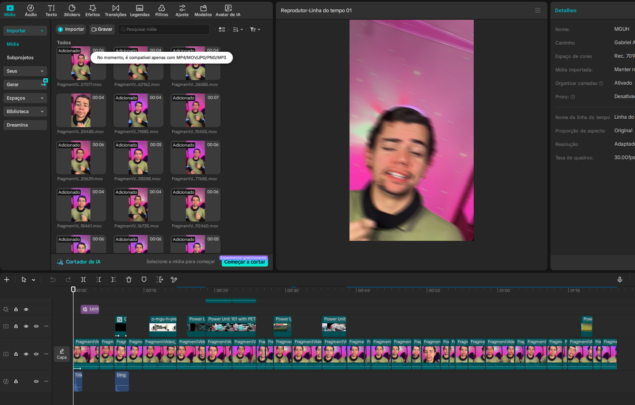
Task: Open the Efeitos panel
Action: pos(92,11)
